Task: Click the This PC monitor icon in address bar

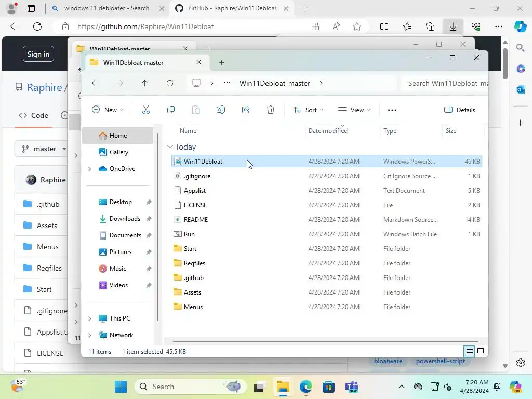Action: tap(196, 83)
